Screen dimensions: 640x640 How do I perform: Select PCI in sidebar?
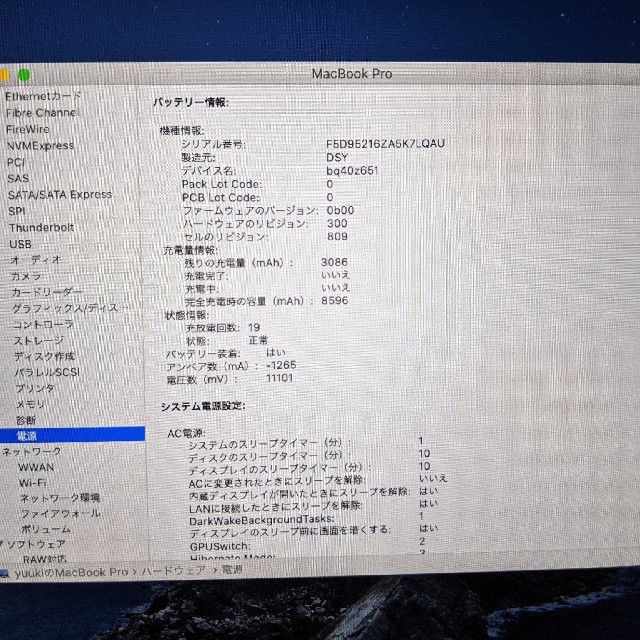[16, 162]
